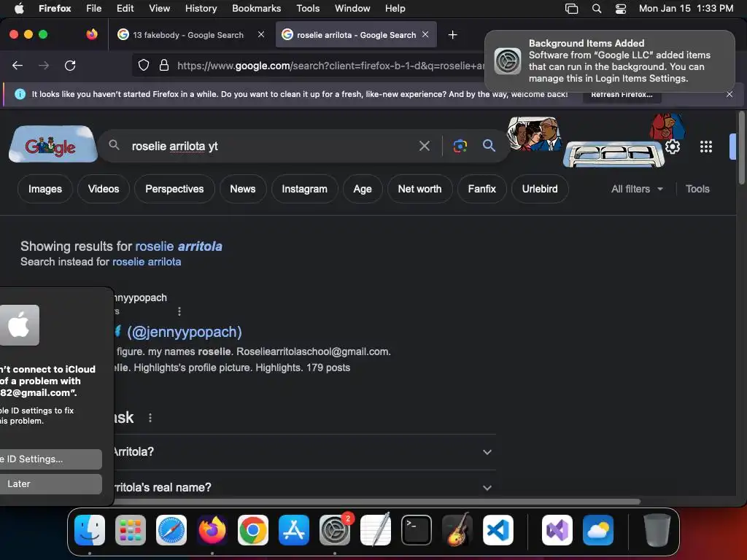Click the Google doodle logo
The width and height of the screenshot is (747, 560).
(53, 144)
